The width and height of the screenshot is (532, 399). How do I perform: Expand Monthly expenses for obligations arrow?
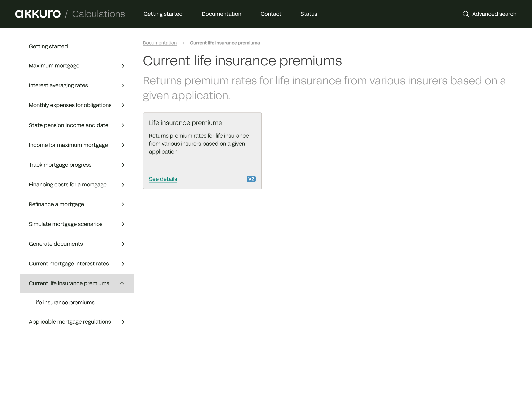click(123, 105)
